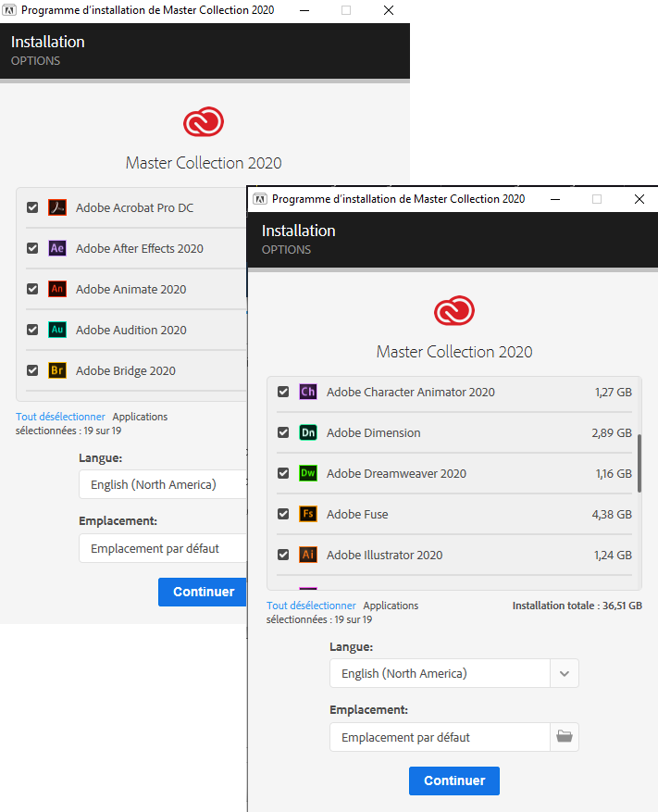
Task: Click Emplacement par défaut field in back window
Action: [x=163, y=548]
